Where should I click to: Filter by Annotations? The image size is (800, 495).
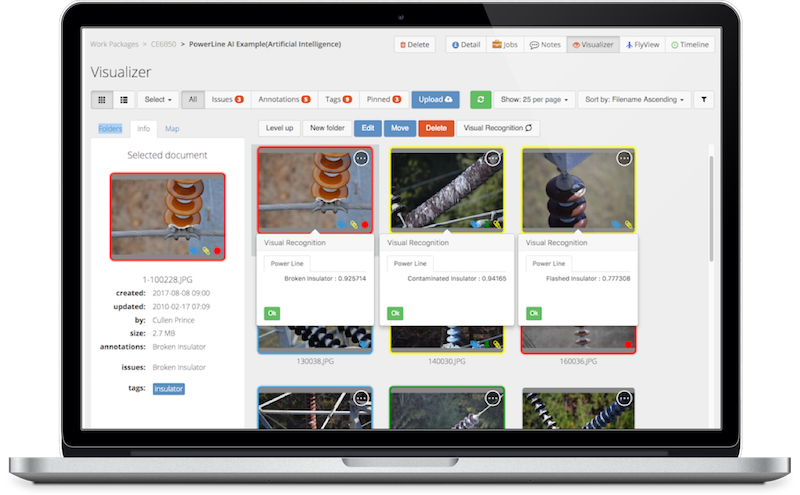click(284, 100)
